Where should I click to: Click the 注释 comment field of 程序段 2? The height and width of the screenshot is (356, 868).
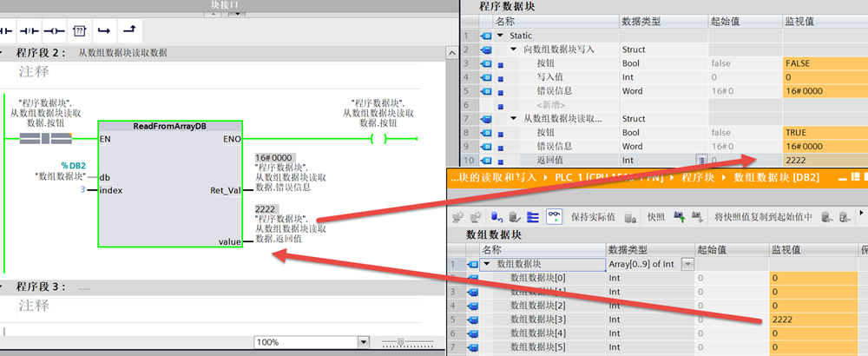pos(35,73)
